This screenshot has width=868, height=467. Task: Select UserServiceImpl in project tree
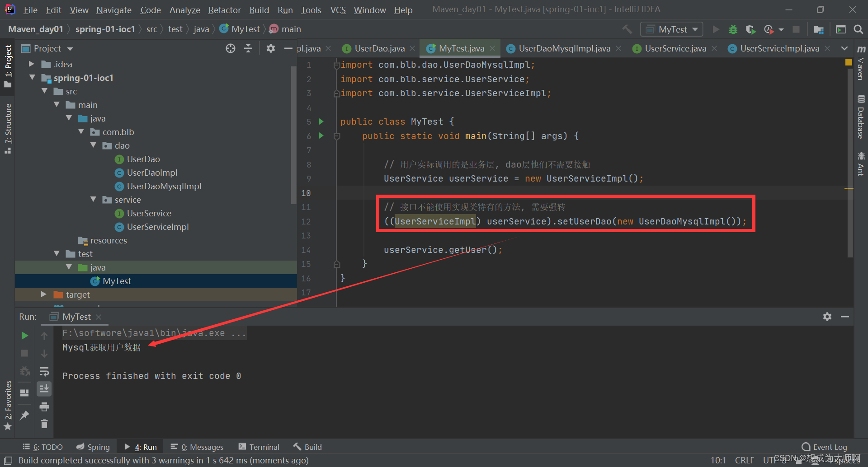[158, 227]
